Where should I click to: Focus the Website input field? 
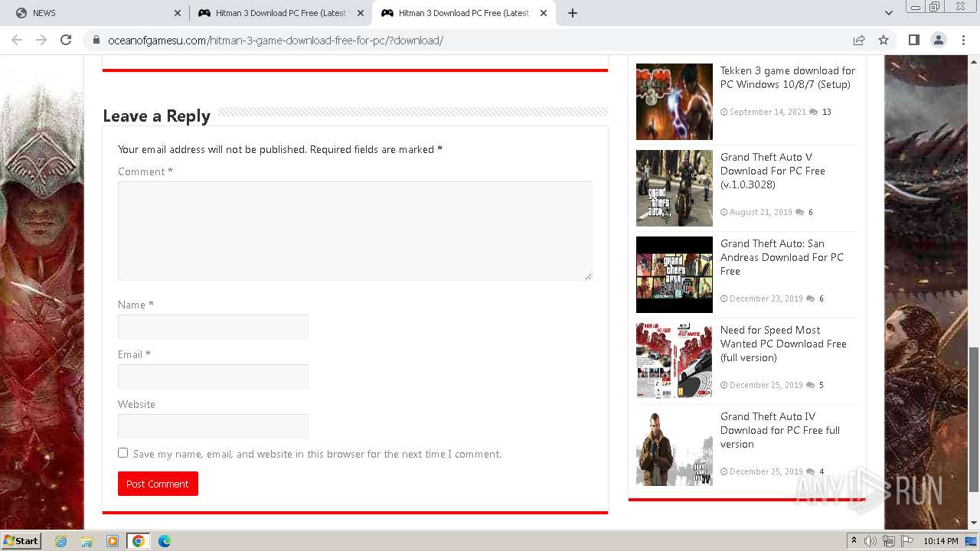pos(214,426)
